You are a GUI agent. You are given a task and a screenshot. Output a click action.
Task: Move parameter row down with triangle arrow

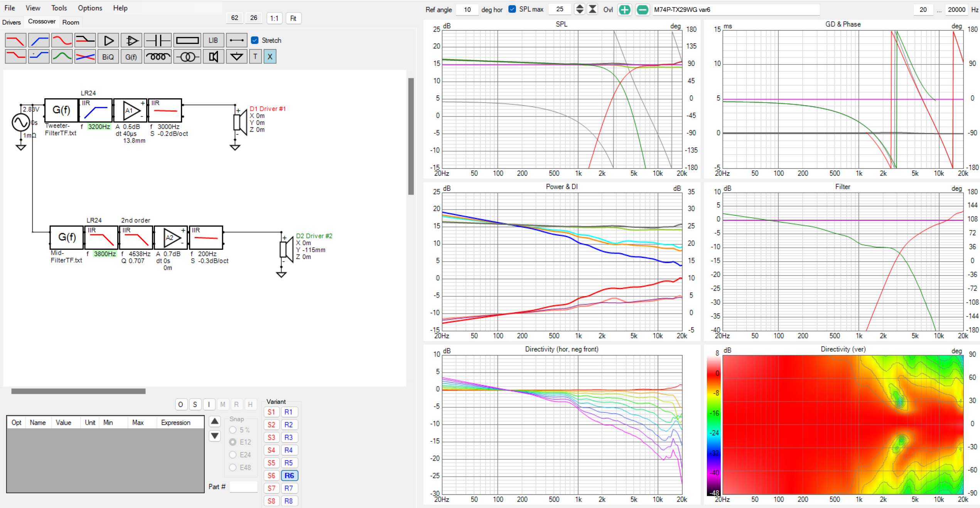[215, 436]
